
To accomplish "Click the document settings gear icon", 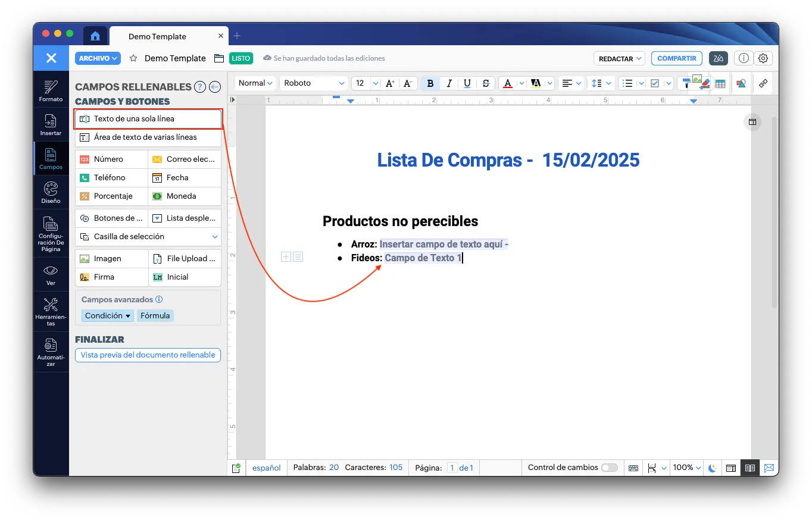I will click(x=763, y=58).
